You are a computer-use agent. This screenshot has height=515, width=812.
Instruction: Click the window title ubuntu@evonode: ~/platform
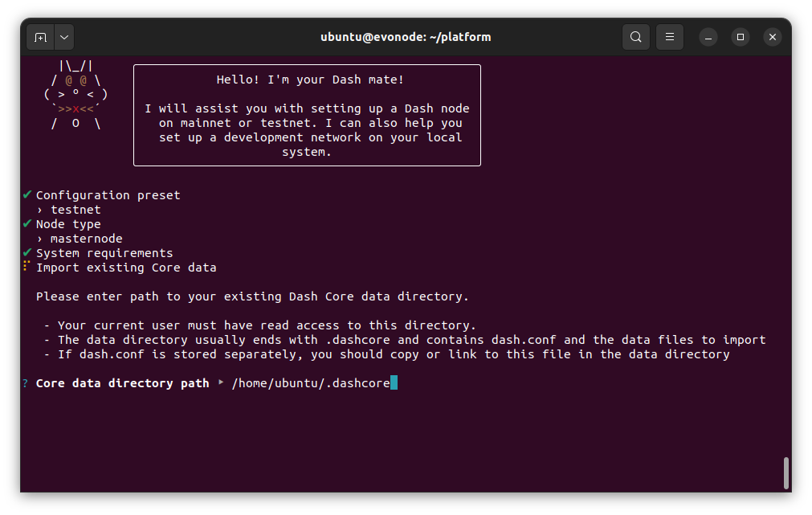(x=406, y=37)
